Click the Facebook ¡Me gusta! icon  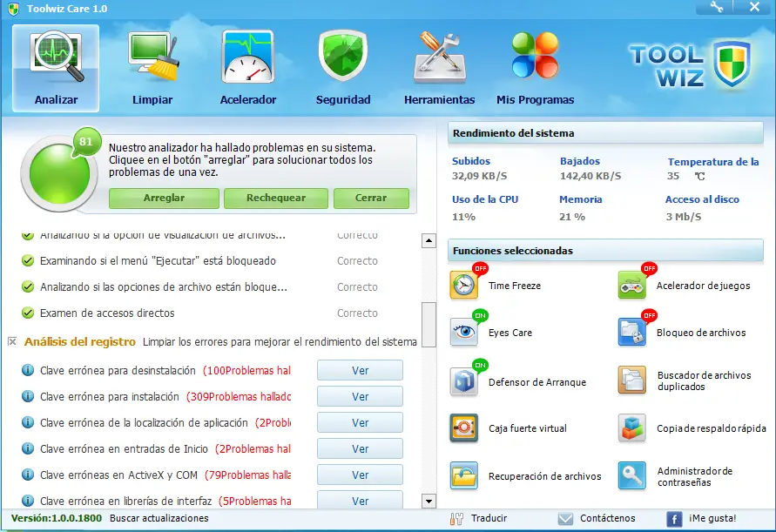point(674,519)
